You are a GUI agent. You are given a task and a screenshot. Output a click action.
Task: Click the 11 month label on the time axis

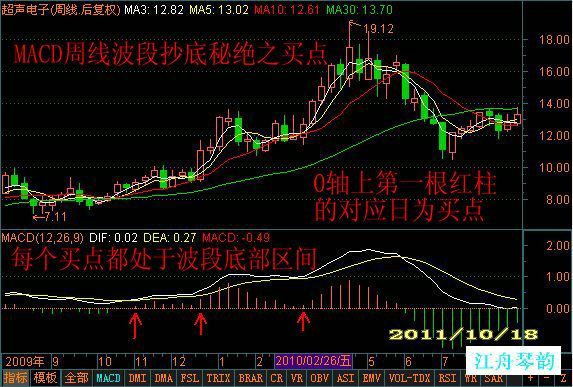tap(141, 362)
